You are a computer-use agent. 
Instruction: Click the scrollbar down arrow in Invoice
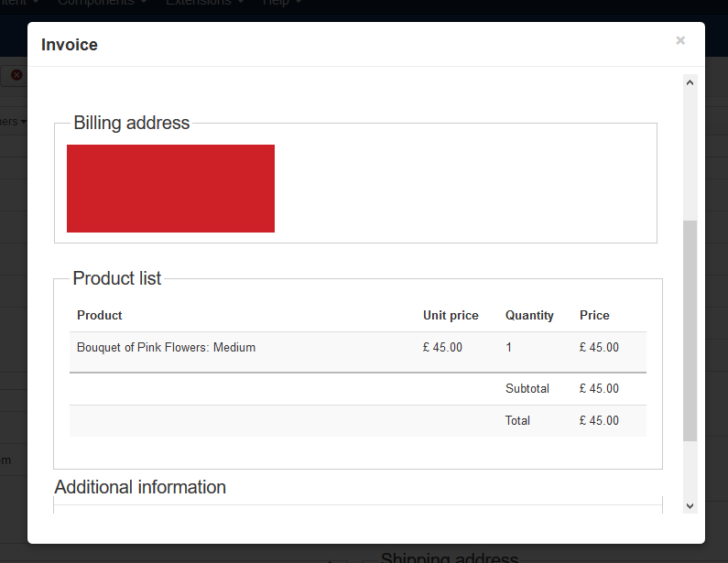point(690,505)
